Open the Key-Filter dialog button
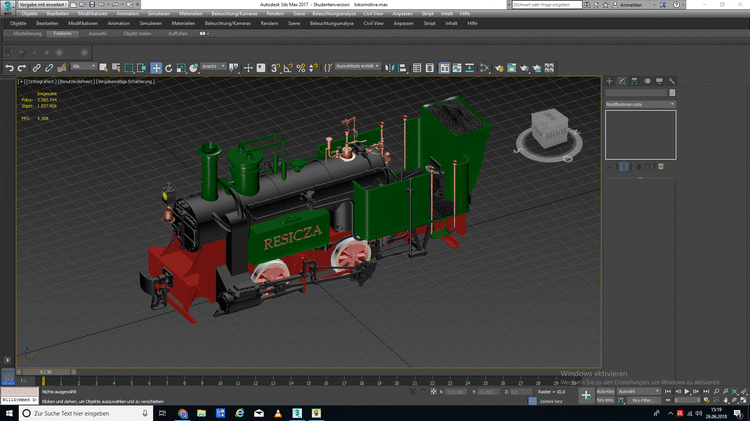 pos(643,400)
